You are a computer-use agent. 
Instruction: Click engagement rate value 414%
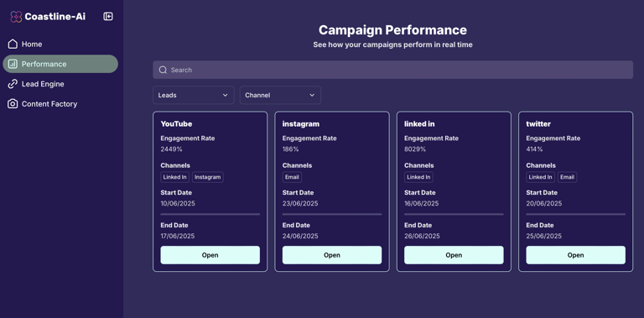tap(534, 149)
